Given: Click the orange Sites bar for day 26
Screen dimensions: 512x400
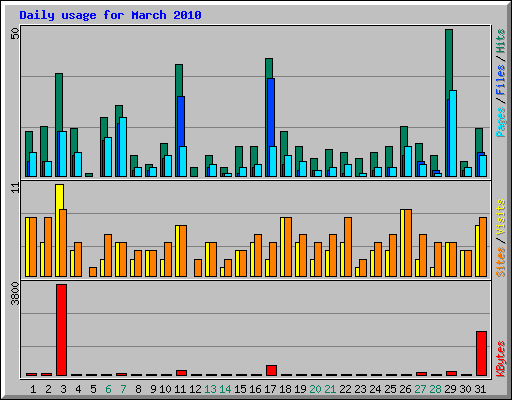Looking at the screenshot, I should pyautogui.click(x=408, y=243).
